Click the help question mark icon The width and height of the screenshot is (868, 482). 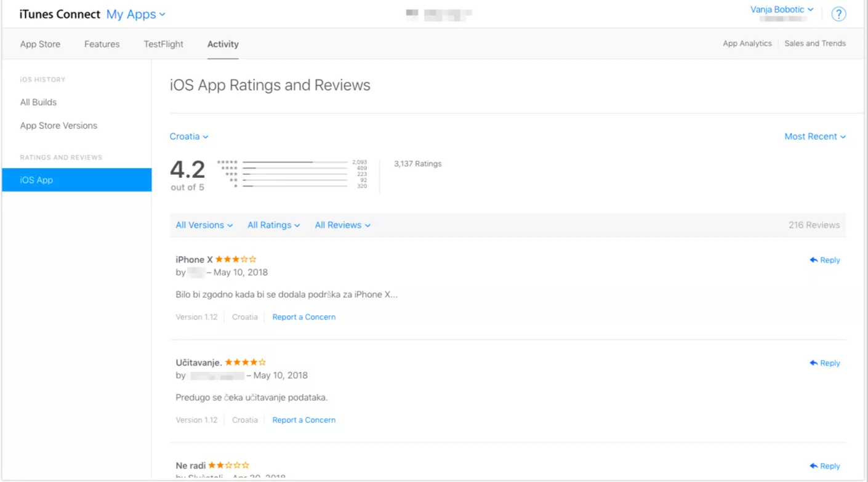point(838,15)
